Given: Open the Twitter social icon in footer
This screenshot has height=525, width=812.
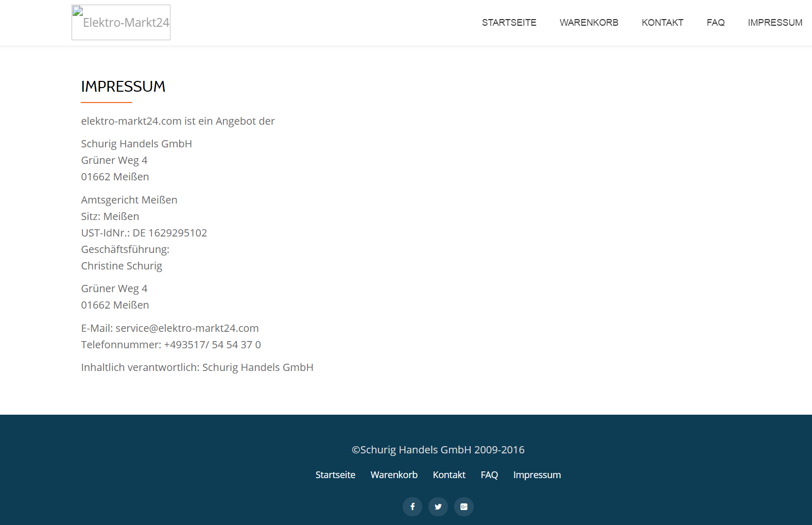Looking at the screenshot, I should point(438,506).
